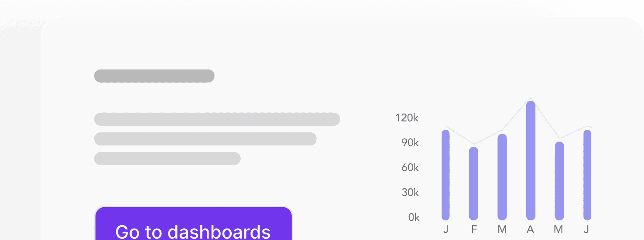
Task: Click the trend line peak above April
Action: (530, 98)
